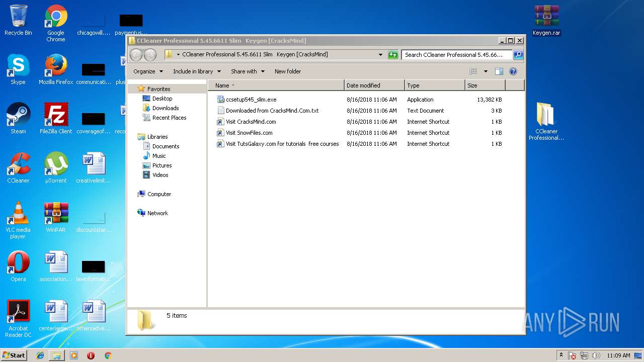Viewport: 644px width, 362px height.
Task: Sort files by Date modified column
Action: (374, 85)
